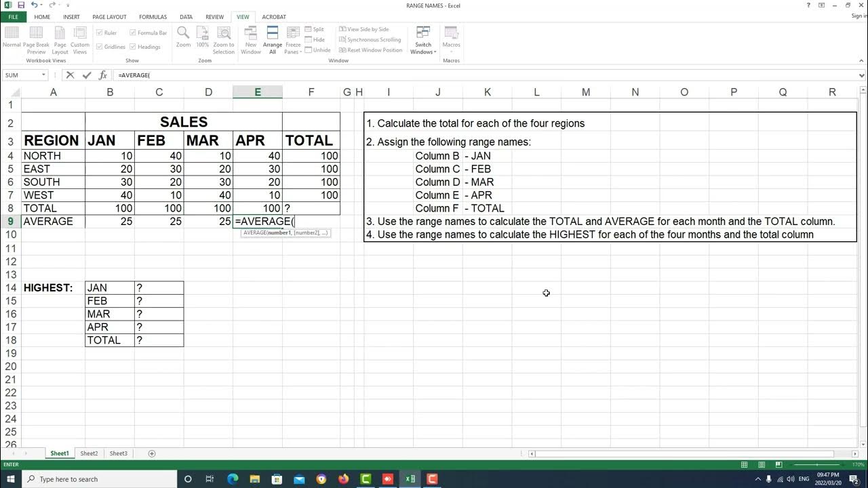
Task: Select row 9 header
Action: 10,221
